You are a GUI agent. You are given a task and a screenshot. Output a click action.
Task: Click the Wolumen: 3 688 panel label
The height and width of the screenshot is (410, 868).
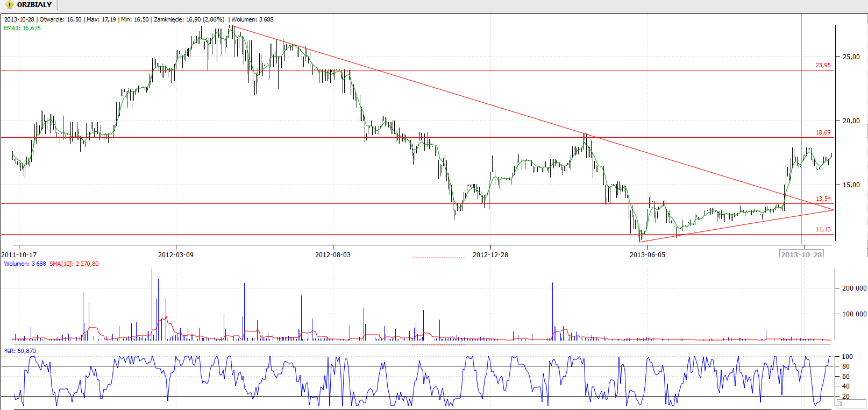(x=25, y=264)
